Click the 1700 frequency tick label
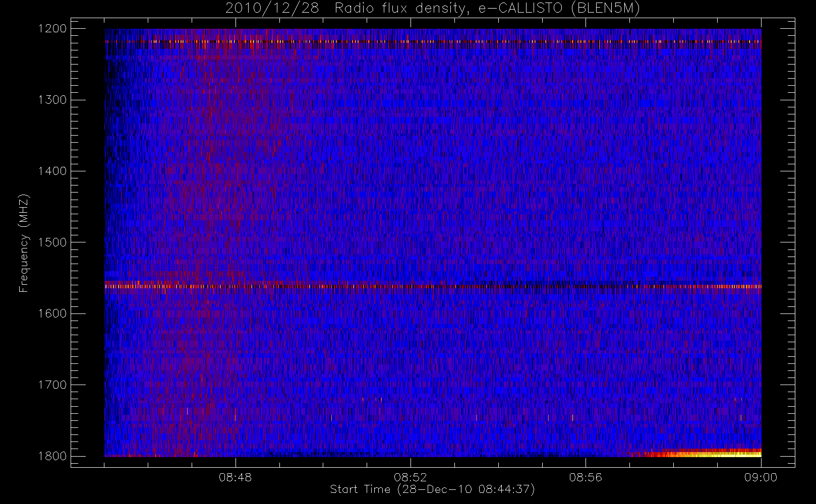The image size is (816, 504). (52, 385)
